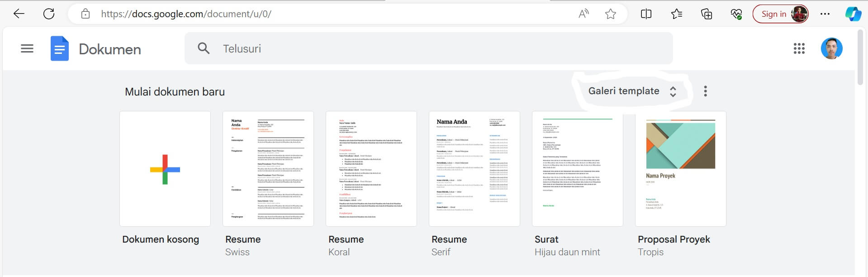Image resolution: width=868 pixels, height=277 pixels.
Task: Open the Resume Swiss template
Action: coord(268,169)
